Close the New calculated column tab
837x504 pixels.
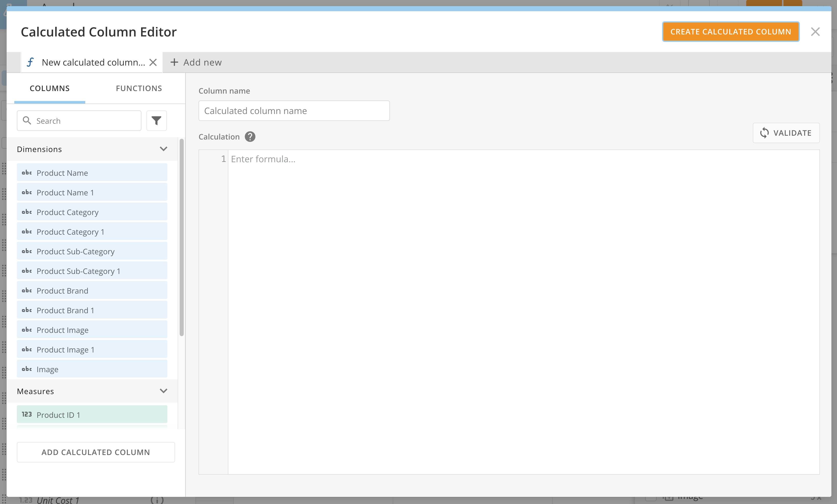(153, 62)
